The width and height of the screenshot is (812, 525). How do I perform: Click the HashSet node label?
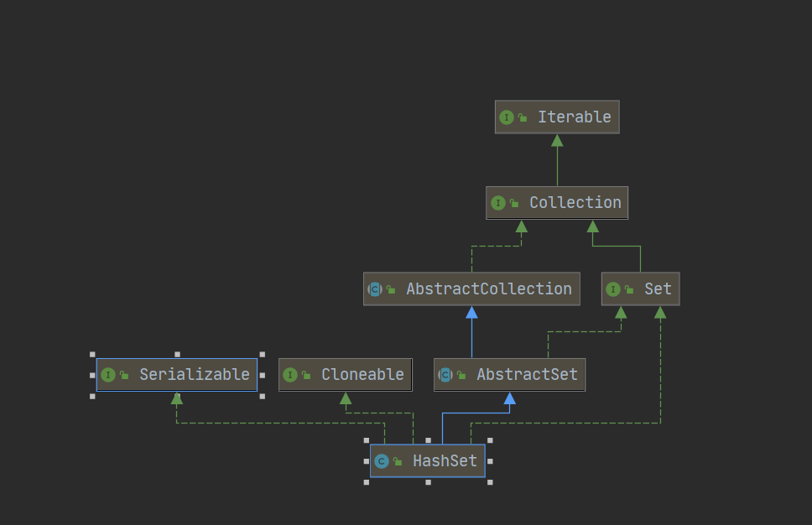445,461
